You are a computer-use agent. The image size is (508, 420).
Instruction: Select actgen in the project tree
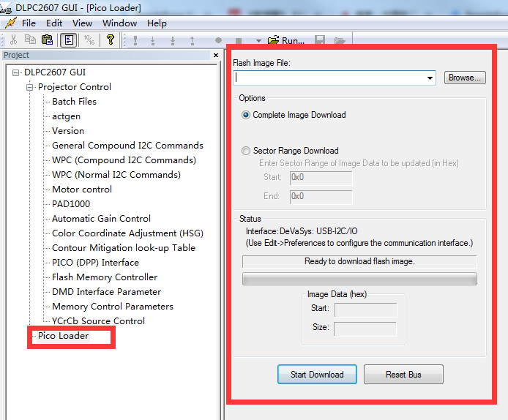[66, 116]
